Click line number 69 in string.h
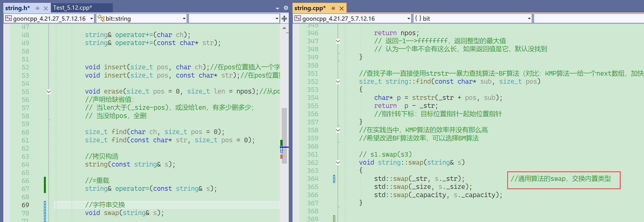Viewport: 644px width, 222px height. tap(25, 205)
